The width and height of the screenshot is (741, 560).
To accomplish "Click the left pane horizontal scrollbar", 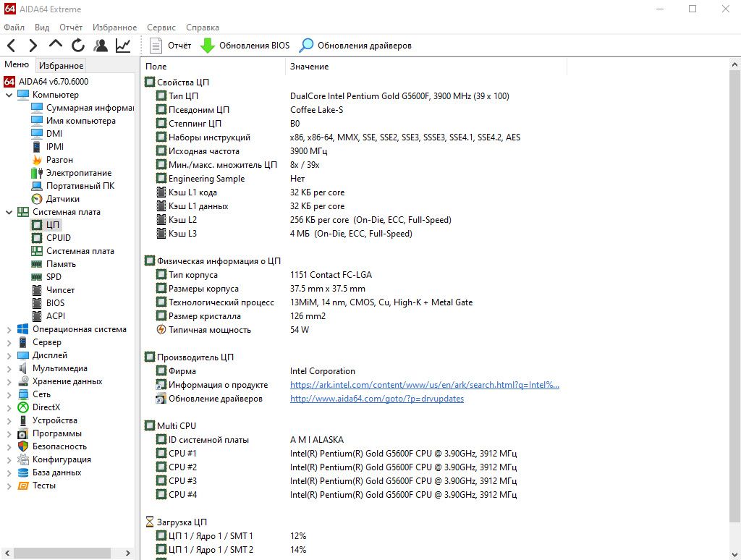I will pos(67,553).
